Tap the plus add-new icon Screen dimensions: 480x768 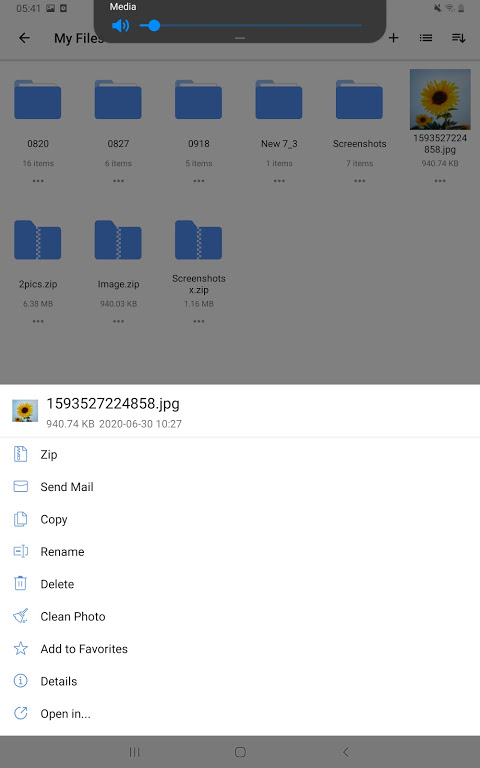point(393,38)
